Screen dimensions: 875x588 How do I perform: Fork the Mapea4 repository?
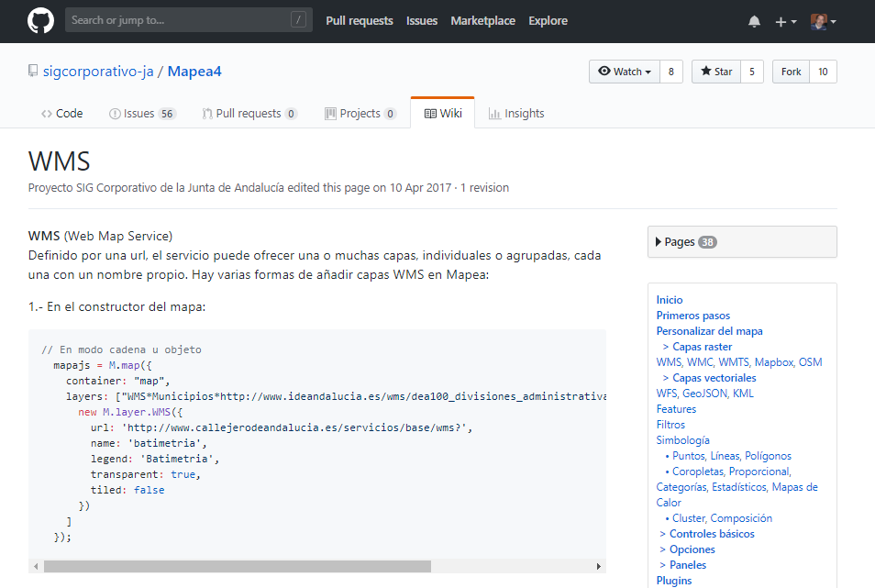(x=791, y=71)
